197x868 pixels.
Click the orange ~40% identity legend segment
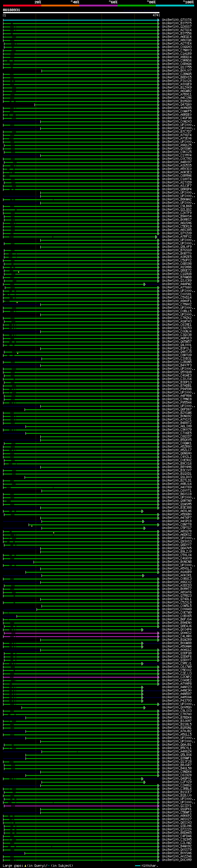click(x=60, y=6)
